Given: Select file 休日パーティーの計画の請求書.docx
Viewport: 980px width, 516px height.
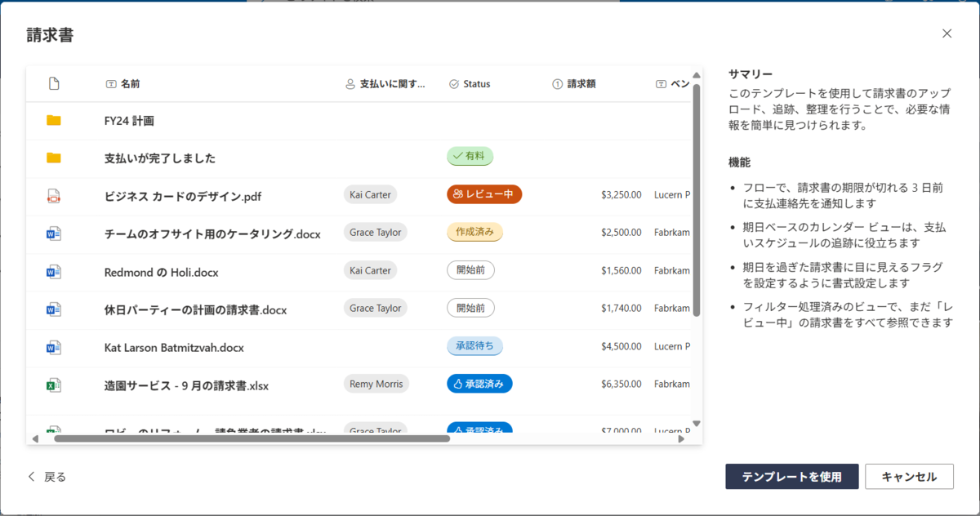Looking at the screenshot, I should (196, 310).
